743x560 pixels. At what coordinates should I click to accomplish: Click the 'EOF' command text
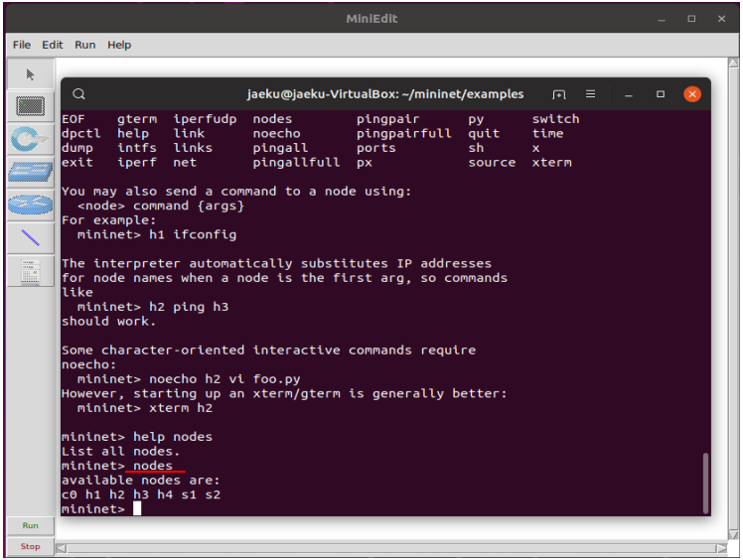tap(73, 119)
